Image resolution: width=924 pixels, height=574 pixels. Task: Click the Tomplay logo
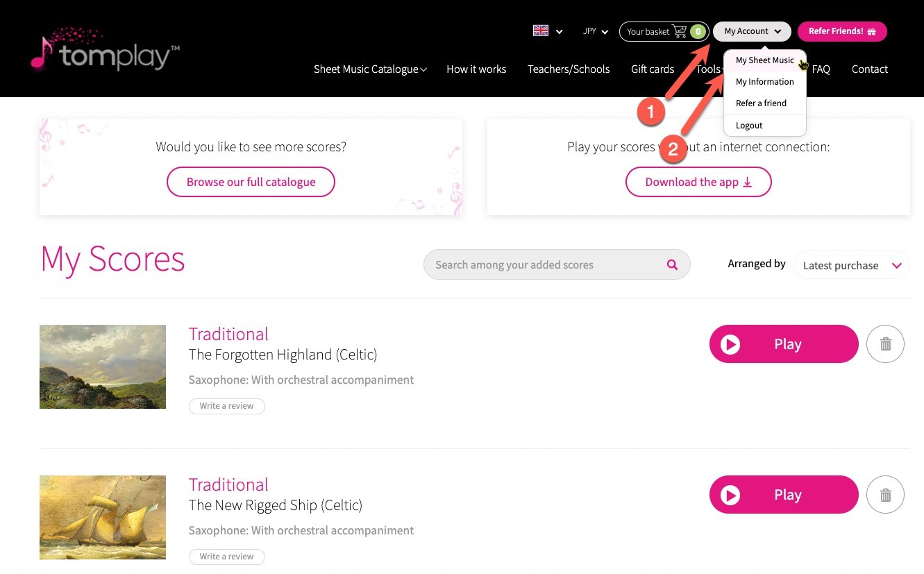click(105, 49)
